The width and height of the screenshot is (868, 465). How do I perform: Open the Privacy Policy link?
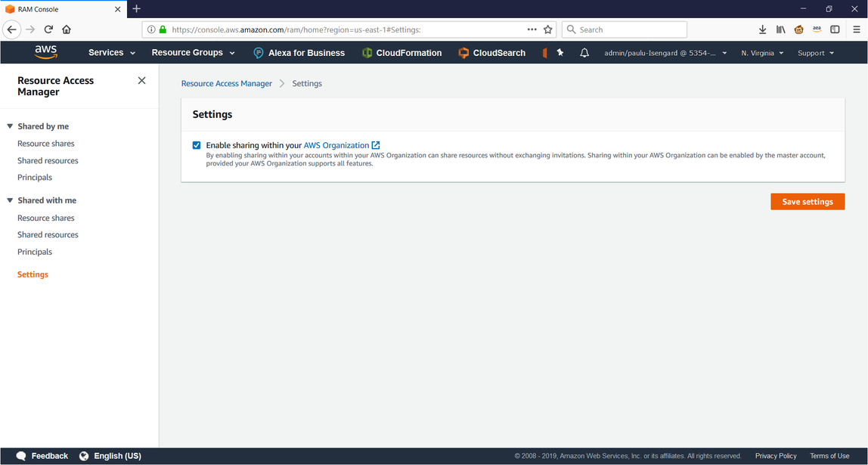[x=776, y=456]
